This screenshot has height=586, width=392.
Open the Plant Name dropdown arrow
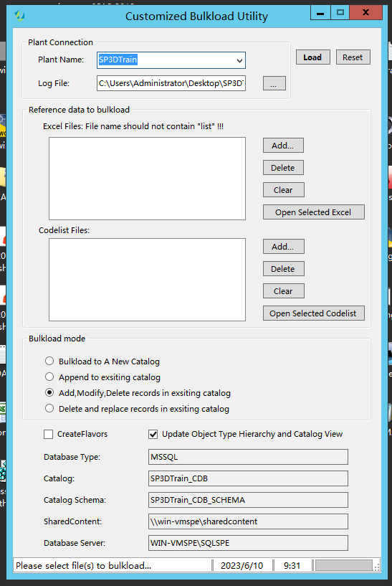click(239, 60)
